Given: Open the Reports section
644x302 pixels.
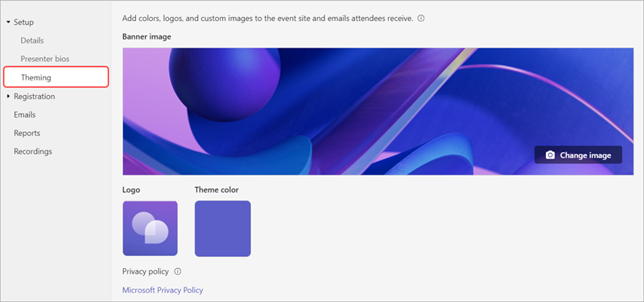Looking at the screenshot, I should coord(27,133).
